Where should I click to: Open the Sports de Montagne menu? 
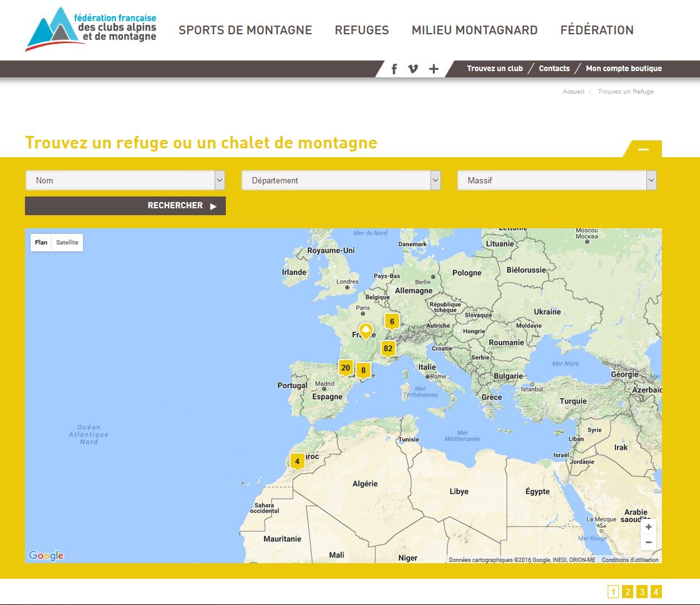click(x=245, y=30)
